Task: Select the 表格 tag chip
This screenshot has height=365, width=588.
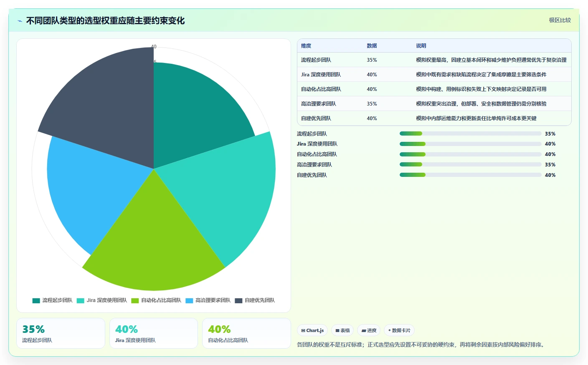Action: (x=342, y=330)
